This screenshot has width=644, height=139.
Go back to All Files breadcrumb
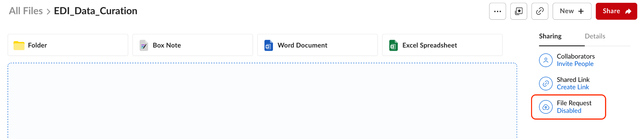coord(26,11)
